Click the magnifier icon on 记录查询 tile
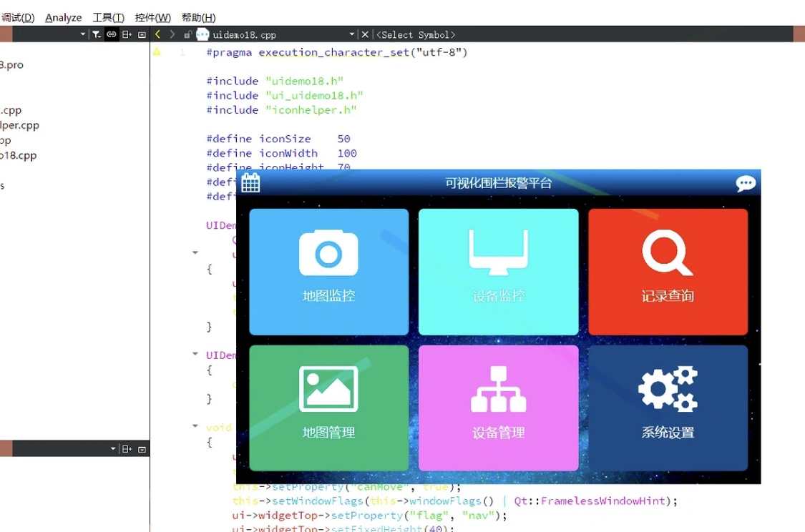Viewport: 805px width, 532px height. pyautogui.click(x=666, y=251)
